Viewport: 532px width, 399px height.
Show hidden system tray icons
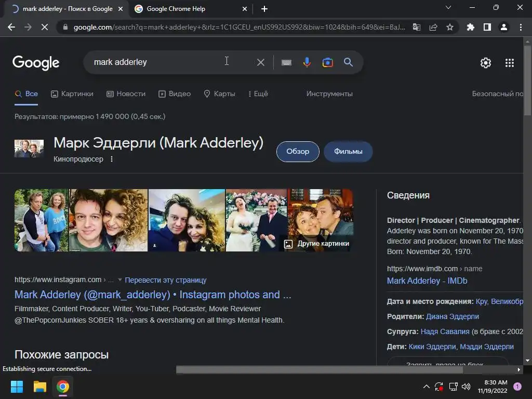click(x=427, y=387)
